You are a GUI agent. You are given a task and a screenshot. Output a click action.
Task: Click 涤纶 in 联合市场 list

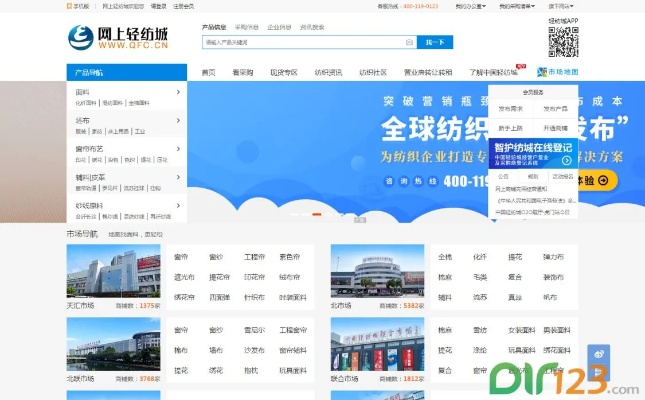[x=480, y=350]
